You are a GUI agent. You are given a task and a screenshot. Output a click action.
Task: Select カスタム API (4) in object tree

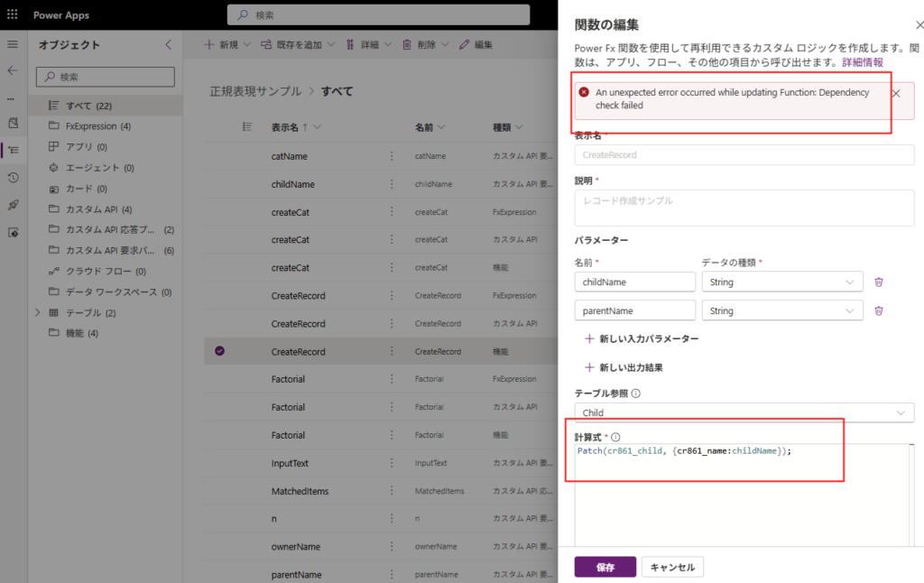(97, 209)
